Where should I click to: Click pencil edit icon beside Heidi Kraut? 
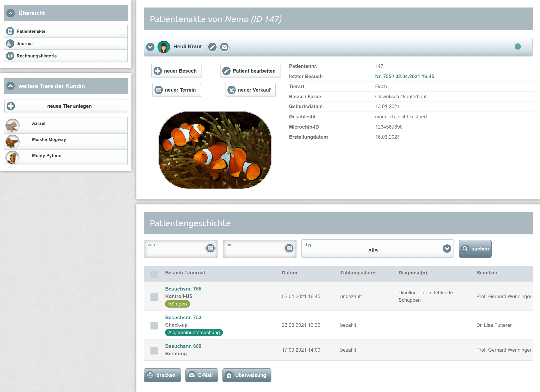point(212,47)
